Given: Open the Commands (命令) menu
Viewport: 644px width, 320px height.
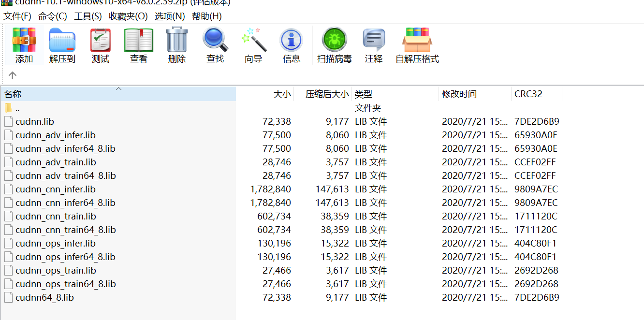Looking at the screenshot, I should coord(53,16).
